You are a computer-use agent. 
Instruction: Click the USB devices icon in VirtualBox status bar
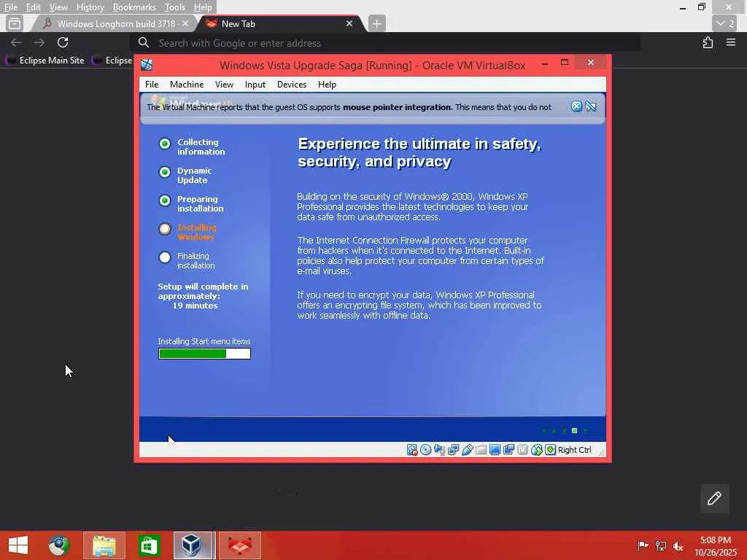(468, 450)
